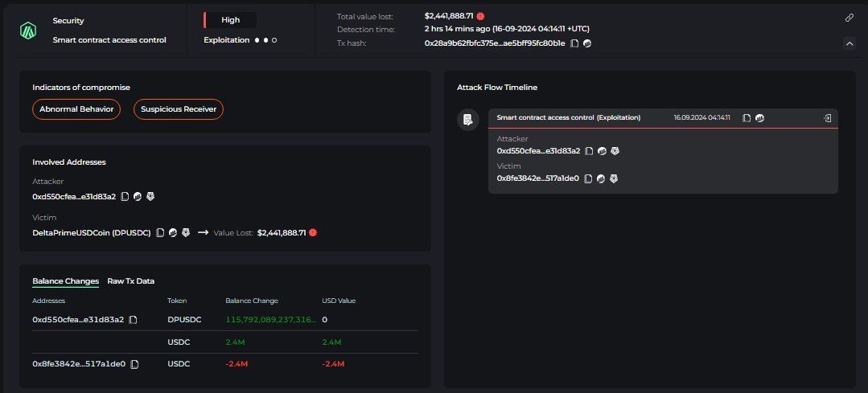The image size is (868, 393).
Task: Open tx hash in block explorer icon
Action: point(587,43)
